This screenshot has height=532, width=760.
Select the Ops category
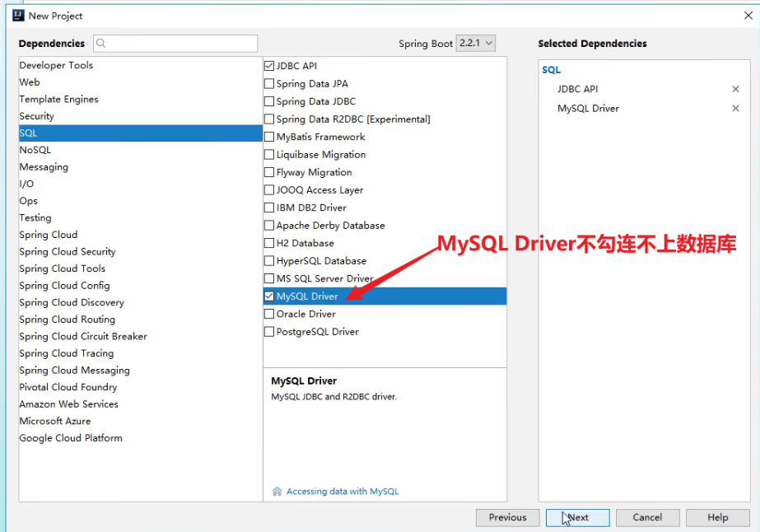click(x=141, y=201)
